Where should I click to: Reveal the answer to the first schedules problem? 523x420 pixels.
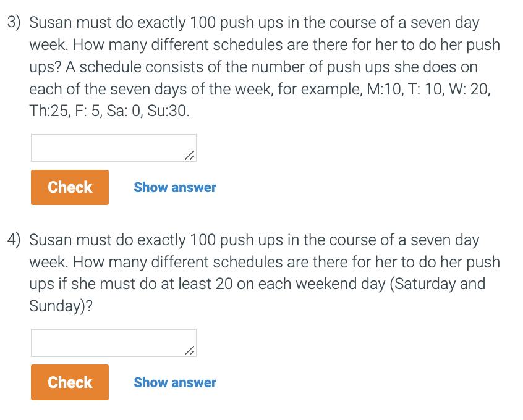coord(175,187)
